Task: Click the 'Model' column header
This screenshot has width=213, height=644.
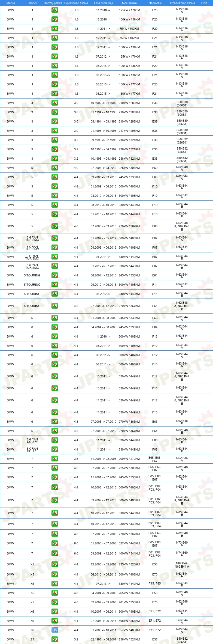Action: click(x=32, y=3)
